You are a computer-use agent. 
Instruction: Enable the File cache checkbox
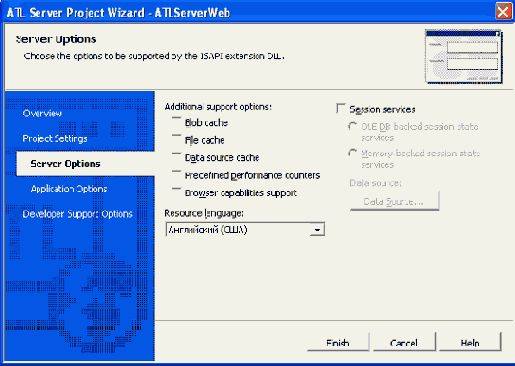177,140
